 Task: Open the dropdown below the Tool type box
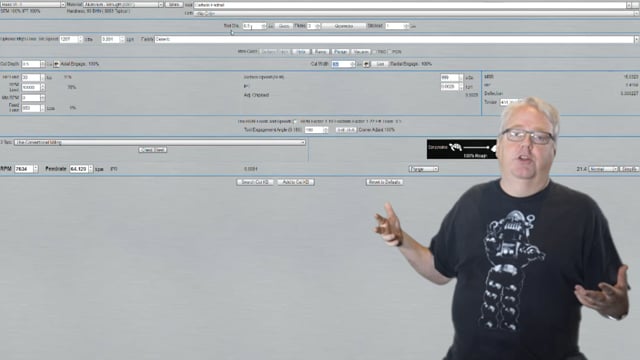tap(416, 13)
